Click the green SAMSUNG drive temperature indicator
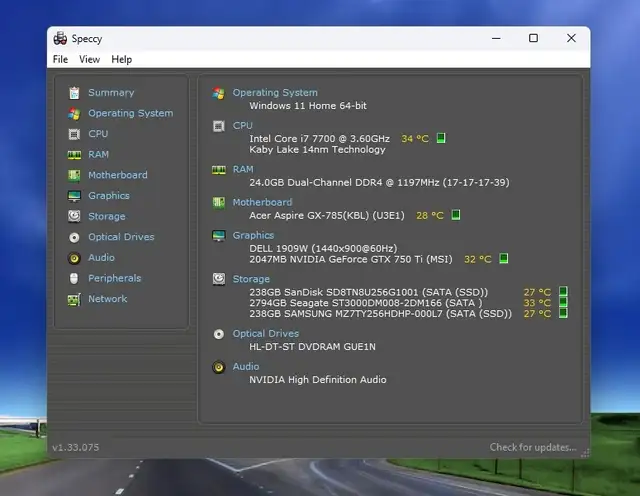Screen dimensions: 640x496 point(563,313)
